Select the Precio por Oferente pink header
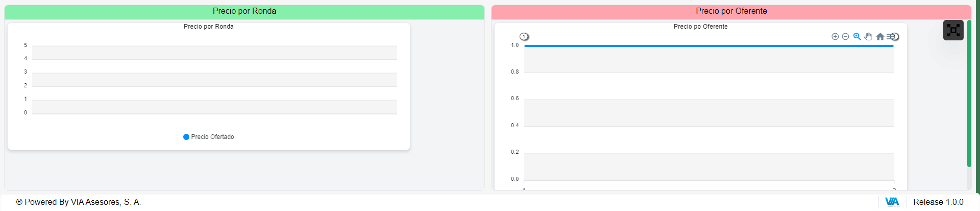 [731, 12]
